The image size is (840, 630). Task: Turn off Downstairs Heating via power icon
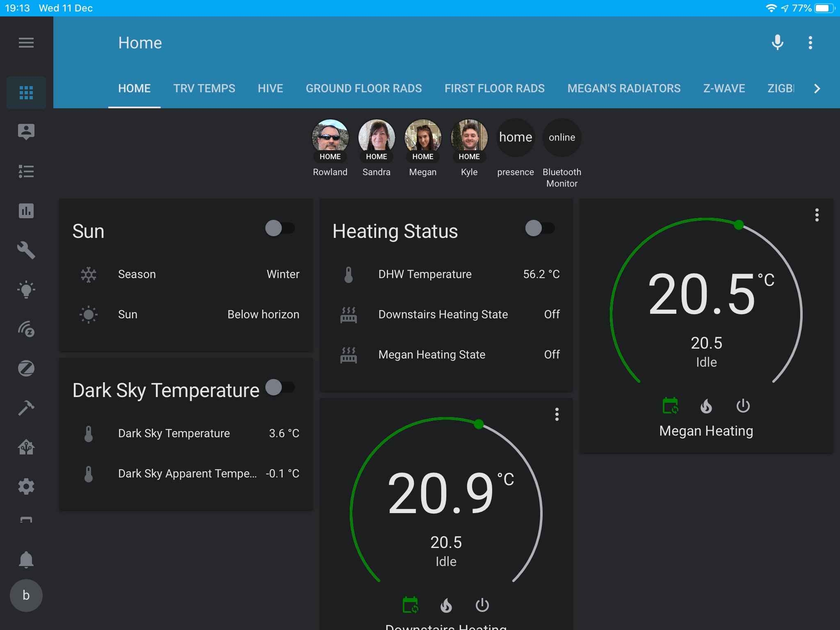click(482, 605)
